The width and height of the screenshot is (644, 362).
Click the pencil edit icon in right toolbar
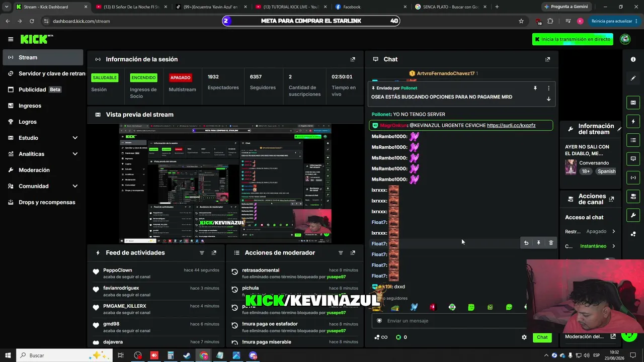point(633,78)
